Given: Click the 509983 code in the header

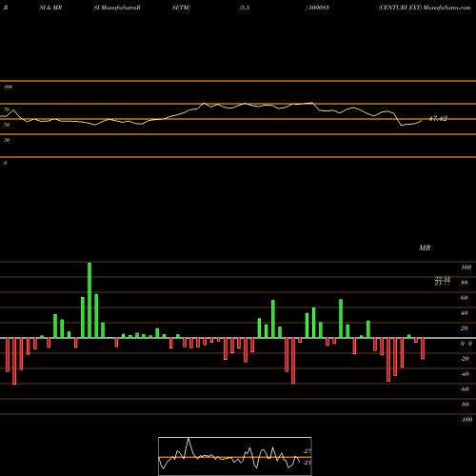Looking at the screenshot, I should point(319,8).
